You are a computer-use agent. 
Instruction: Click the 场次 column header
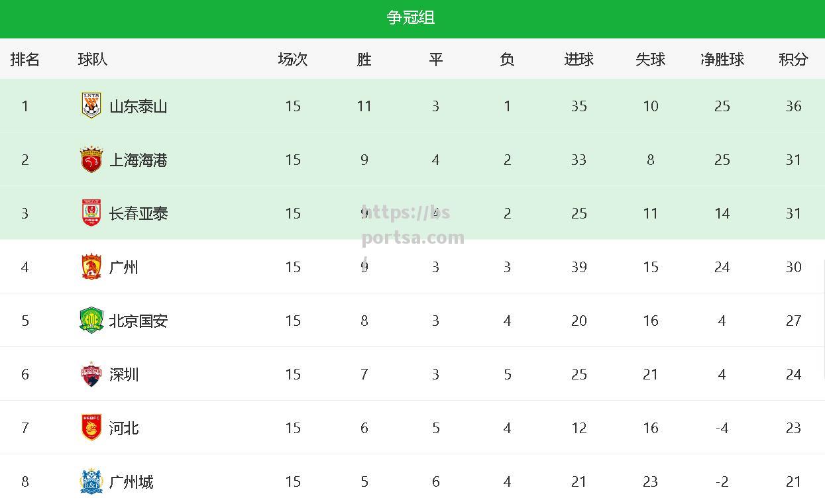[293, 60]
